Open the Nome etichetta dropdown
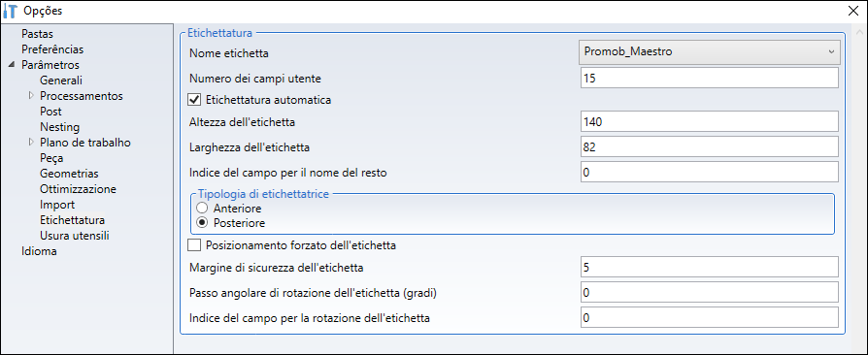Screen dimensions: 868x355 click(710, 51)
